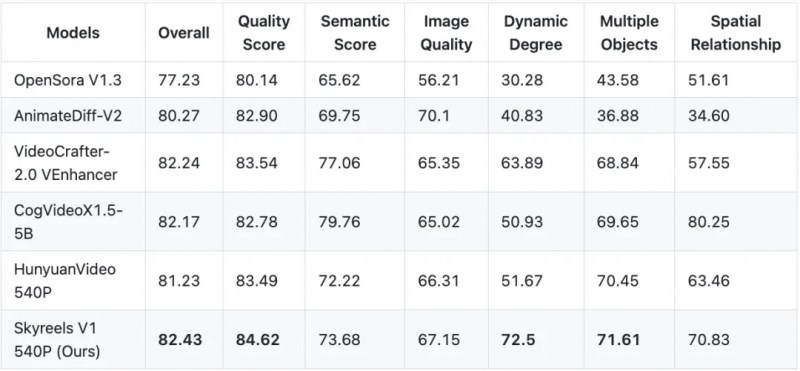This screenshot has width=800, height=371.
Task: Select the 80.25 spatial relationship value
Action: coord(709,222)
